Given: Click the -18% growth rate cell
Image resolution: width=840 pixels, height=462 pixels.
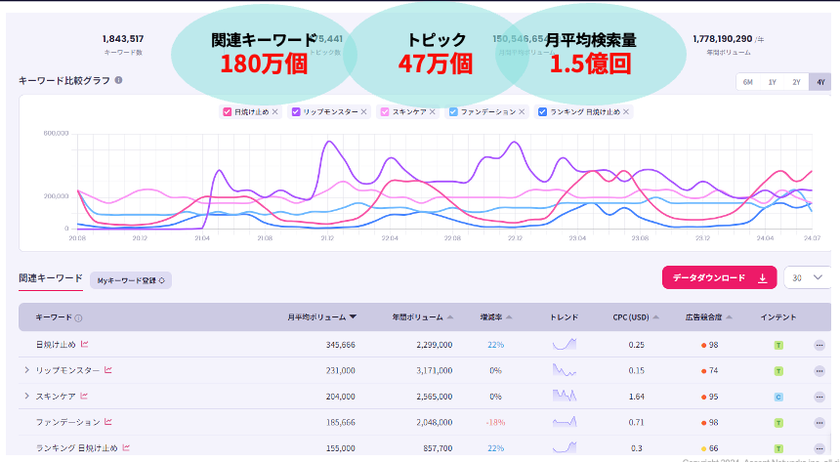Looking at the screenshot, I should [496, 422].
